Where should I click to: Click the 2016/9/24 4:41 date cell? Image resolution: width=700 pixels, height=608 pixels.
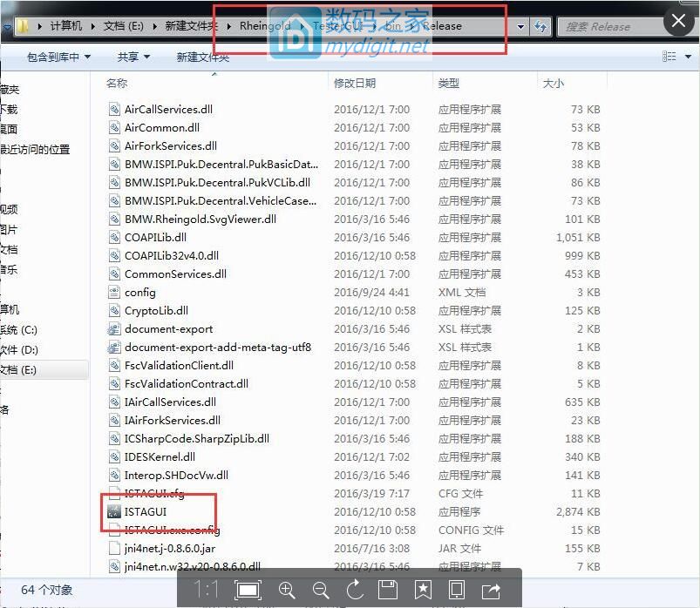(x=371, y=292)
